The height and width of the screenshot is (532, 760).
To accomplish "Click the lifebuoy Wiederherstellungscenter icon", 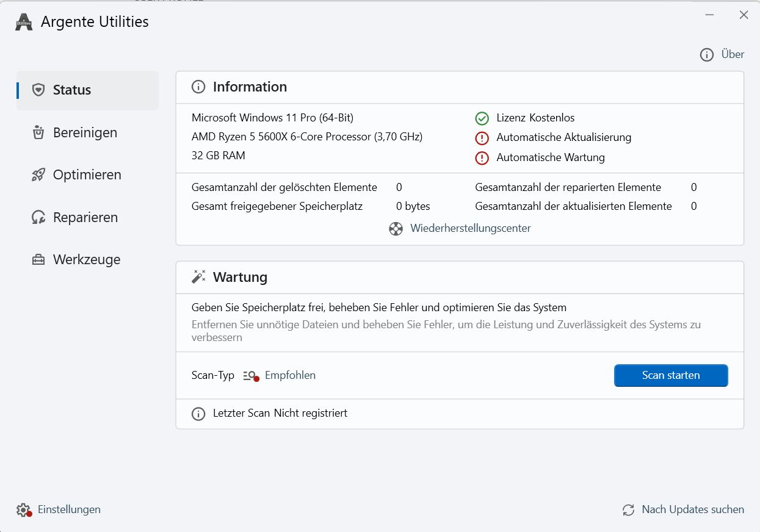I will (x=396, y=229).
